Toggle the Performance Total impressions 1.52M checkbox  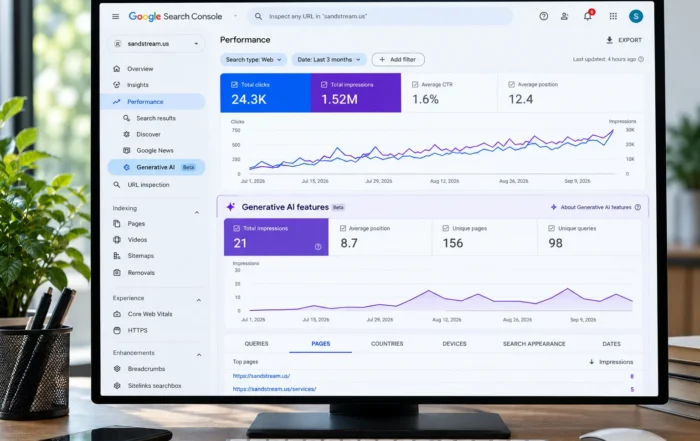tap(324, 85)
